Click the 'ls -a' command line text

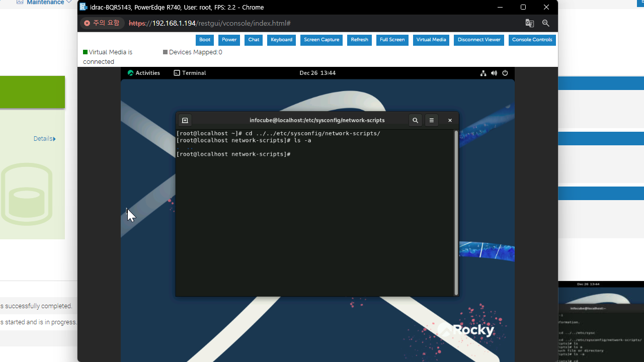pos(302,140)
